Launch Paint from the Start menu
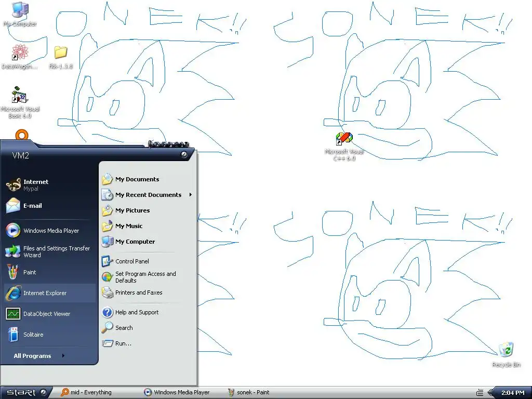 [49, 272]
